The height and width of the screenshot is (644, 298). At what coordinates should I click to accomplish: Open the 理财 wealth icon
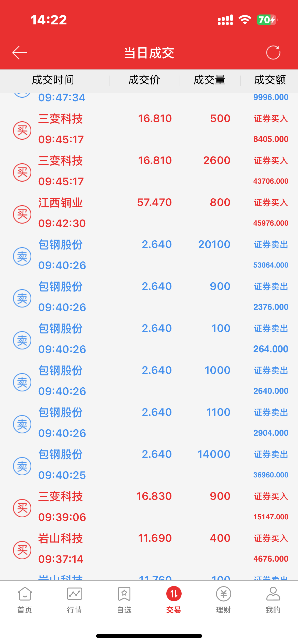coord(223,594)
